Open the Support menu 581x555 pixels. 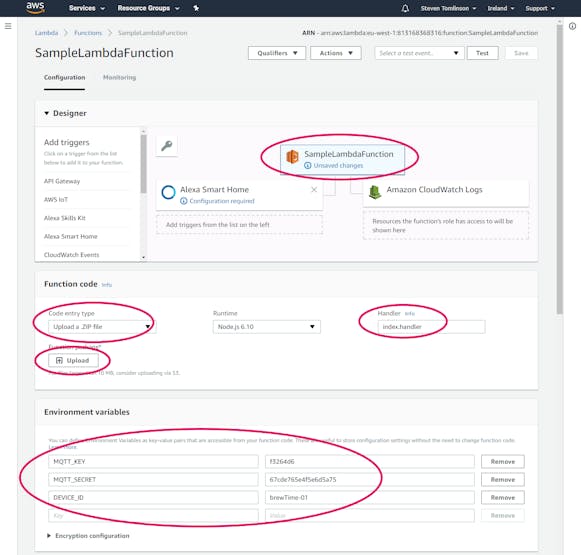pyautogui.click(x=540, y=8)
